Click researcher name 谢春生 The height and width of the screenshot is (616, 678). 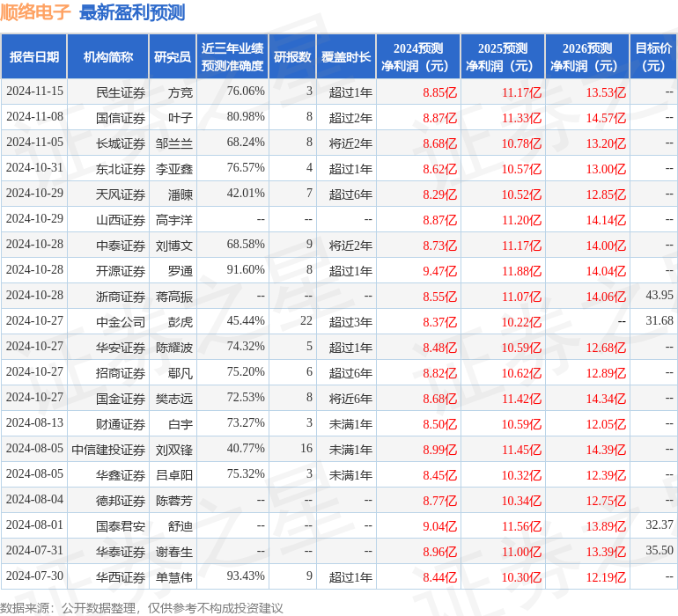[x=174, y=552]
